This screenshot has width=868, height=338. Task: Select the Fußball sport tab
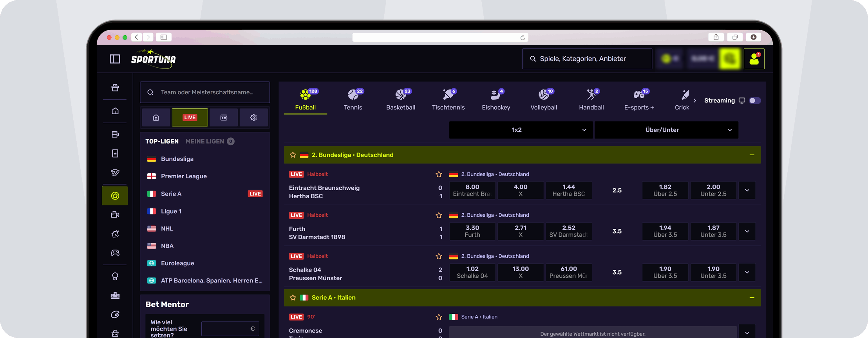point(306,100)
